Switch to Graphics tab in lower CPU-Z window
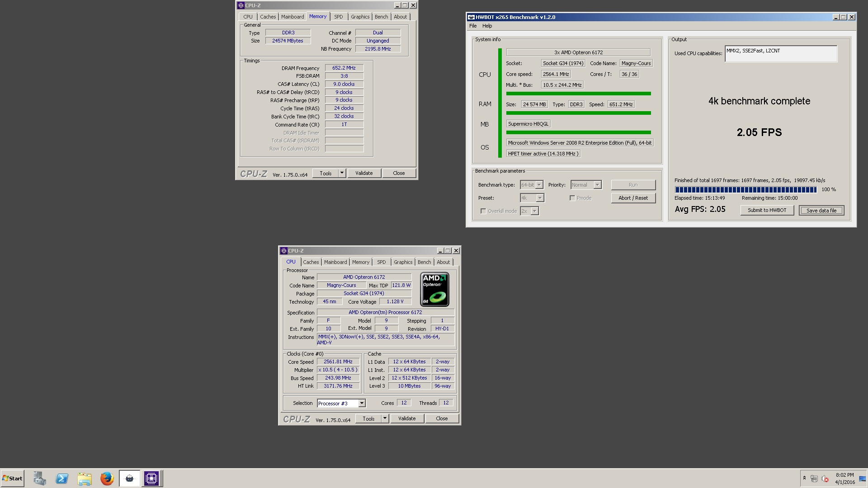The height and width of the screenshot is (488, 868). click(403, 262)
